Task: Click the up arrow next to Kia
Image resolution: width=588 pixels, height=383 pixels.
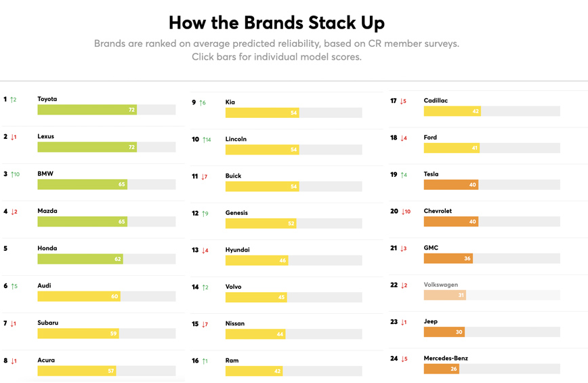Action: 201,103
